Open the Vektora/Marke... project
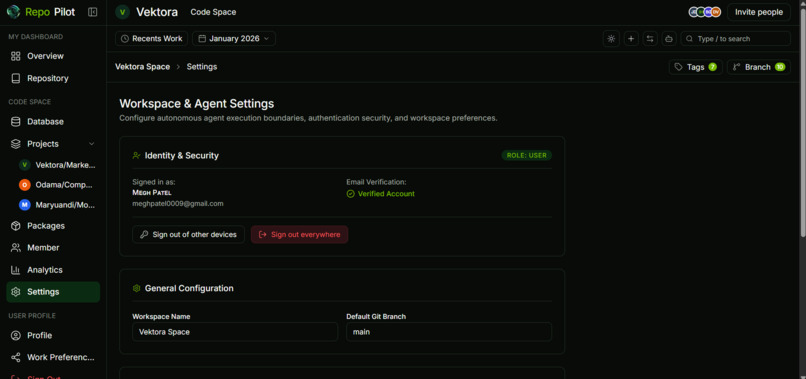806x379 pixels. click(x=58, y=165)
